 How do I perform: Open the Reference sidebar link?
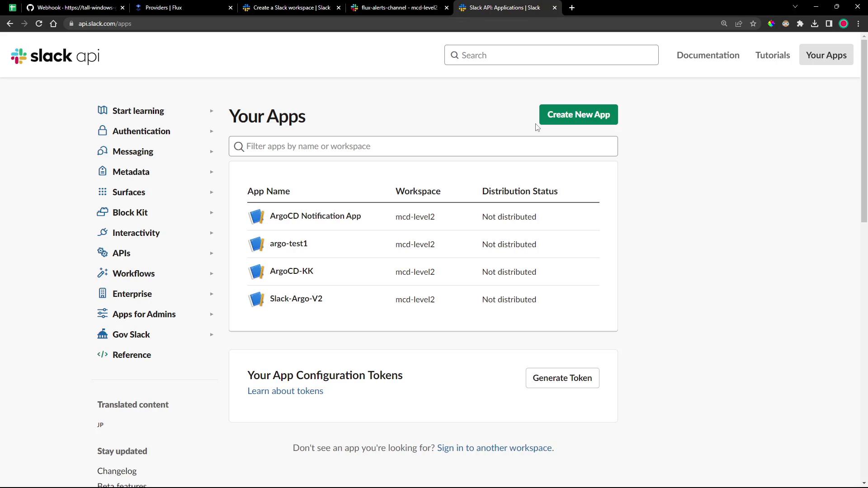(132, 355)
